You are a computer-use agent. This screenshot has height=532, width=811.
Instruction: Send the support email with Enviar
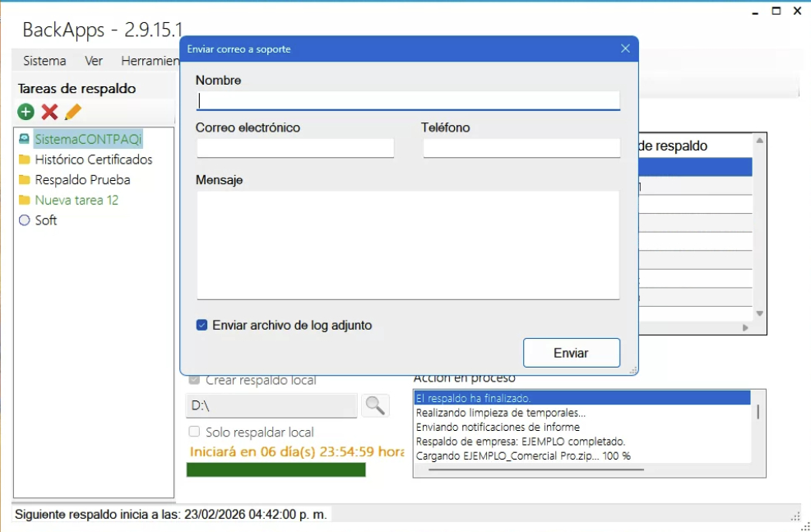click(x=572, y=353)
